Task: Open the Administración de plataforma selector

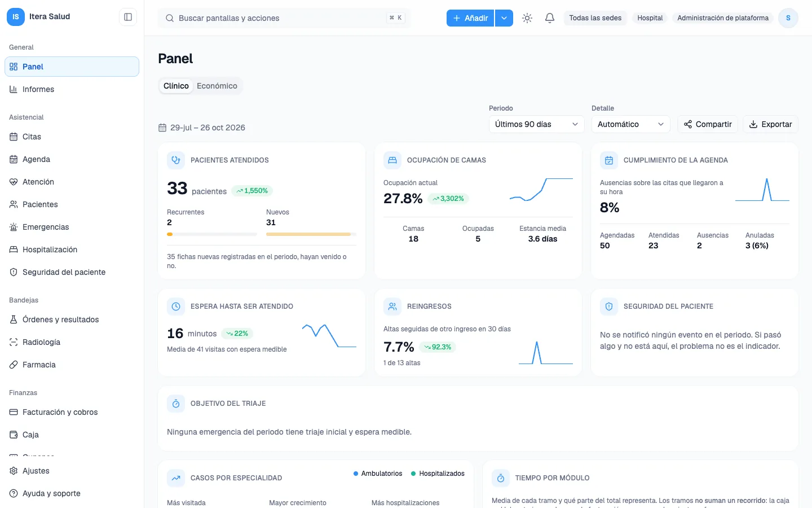Action: tap(723, 18)
